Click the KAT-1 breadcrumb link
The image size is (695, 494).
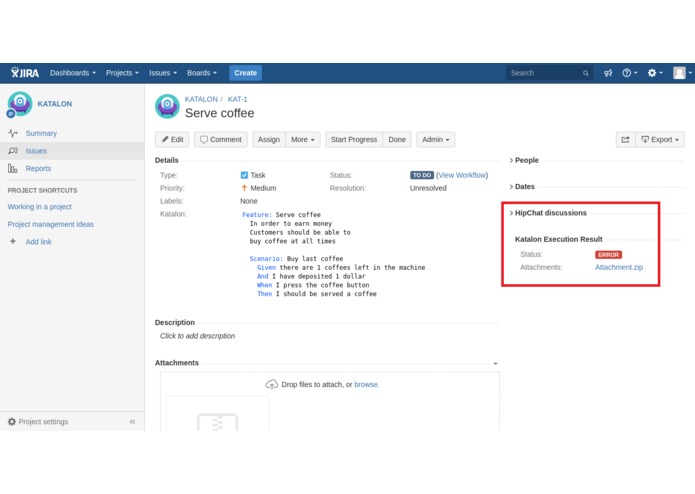[x=238, y=99]
